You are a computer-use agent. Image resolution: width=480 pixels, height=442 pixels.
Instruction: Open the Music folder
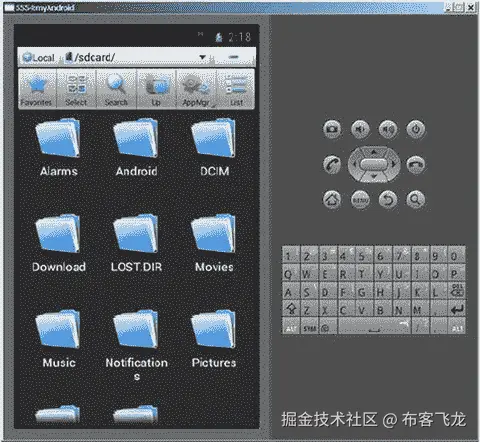[59, 339]
